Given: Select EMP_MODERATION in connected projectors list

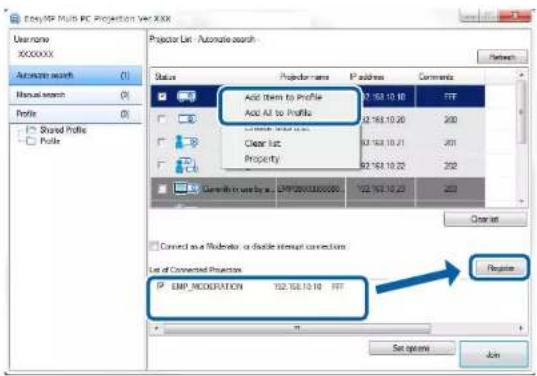Looking at the screenshot, I should (207, 286).
